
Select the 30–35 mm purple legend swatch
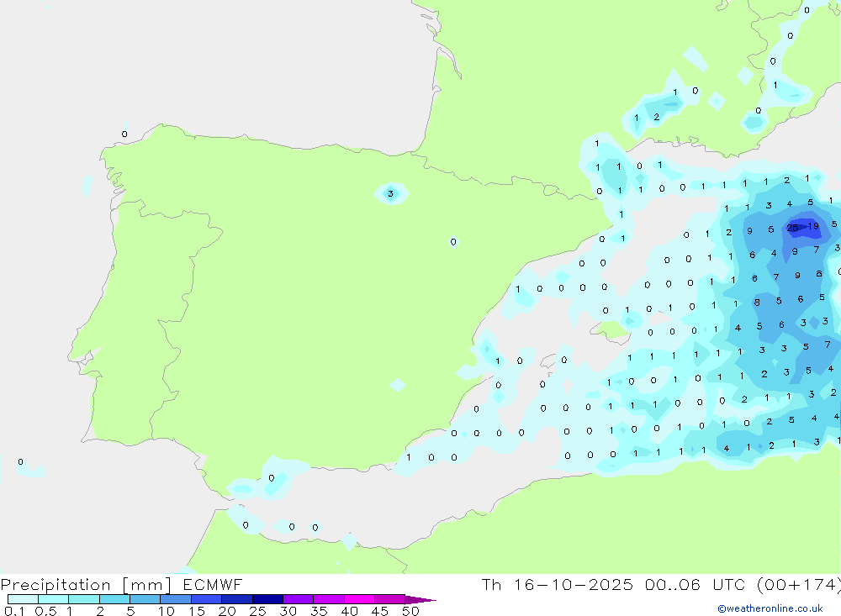(x=299, y=599)
